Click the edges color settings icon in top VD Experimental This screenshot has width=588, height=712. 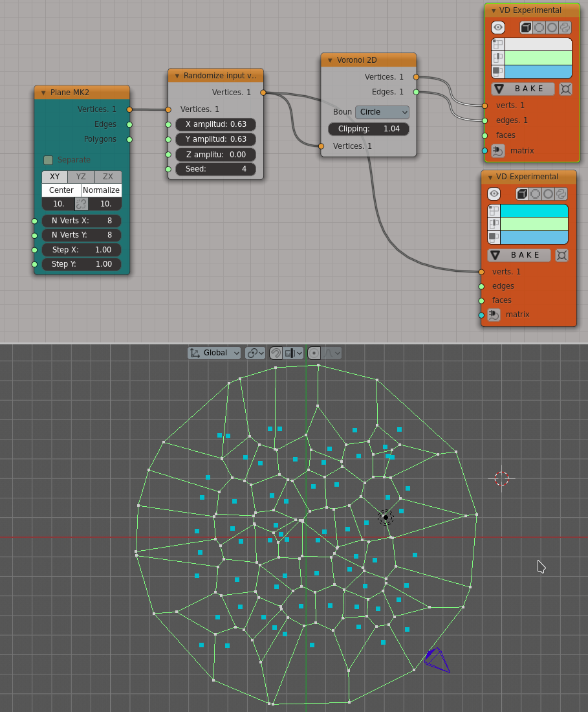pyautogui.click(x=497, y=58)
